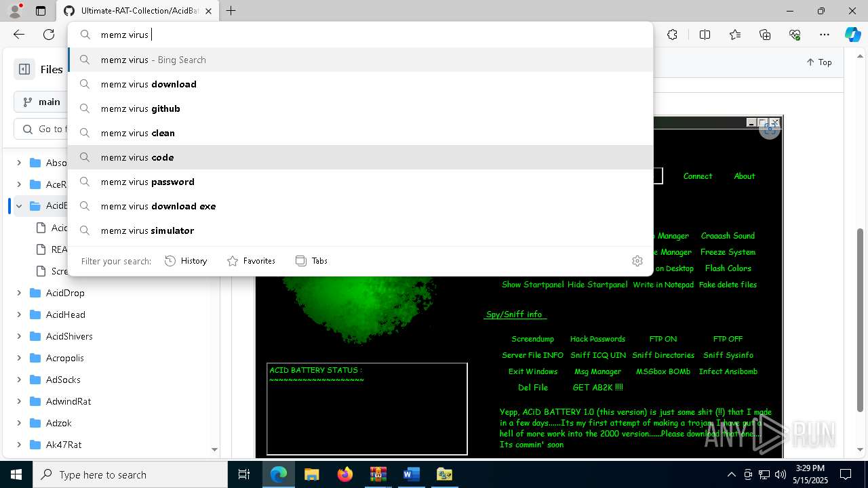Image resolution: width=868 pixels, height=488 pixels.
Task: Open the Windows Start menu
Action: [16, 474]
